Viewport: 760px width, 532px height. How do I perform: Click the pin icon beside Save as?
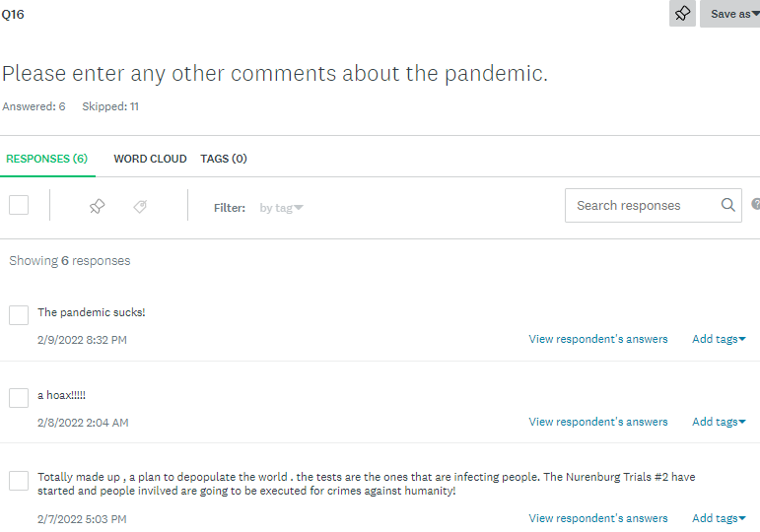(x=682, y=14)
